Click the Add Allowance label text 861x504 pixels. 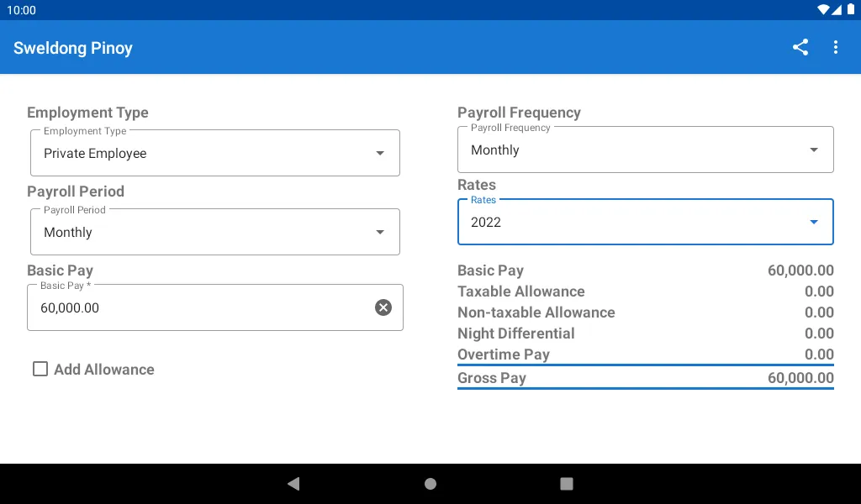point(103,369)
